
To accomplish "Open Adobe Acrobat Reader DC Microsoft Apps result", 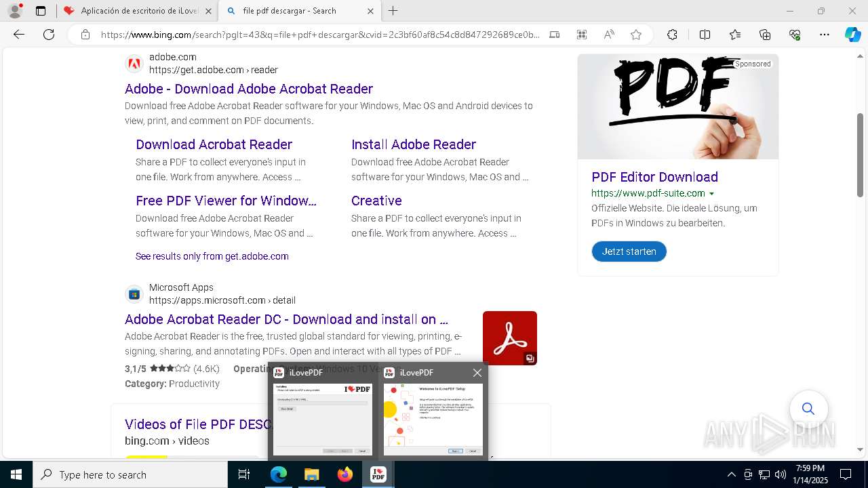I will click(286, 319).
